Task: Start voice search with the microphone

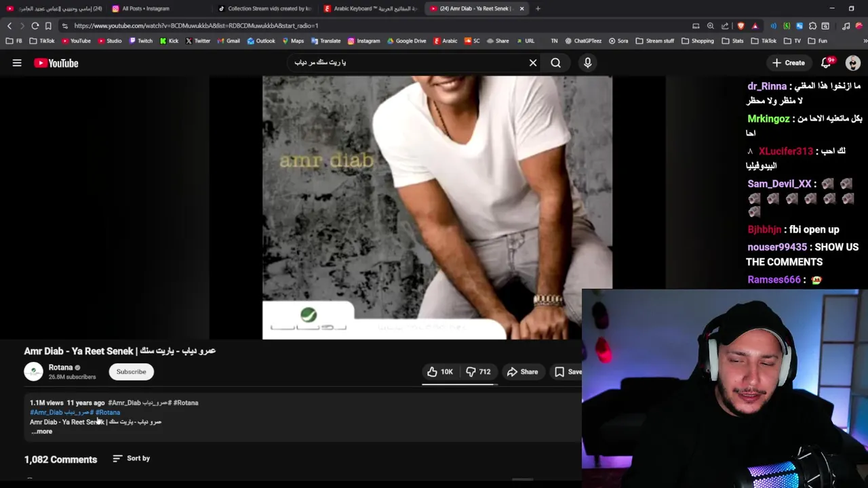Action: point(587,63)
